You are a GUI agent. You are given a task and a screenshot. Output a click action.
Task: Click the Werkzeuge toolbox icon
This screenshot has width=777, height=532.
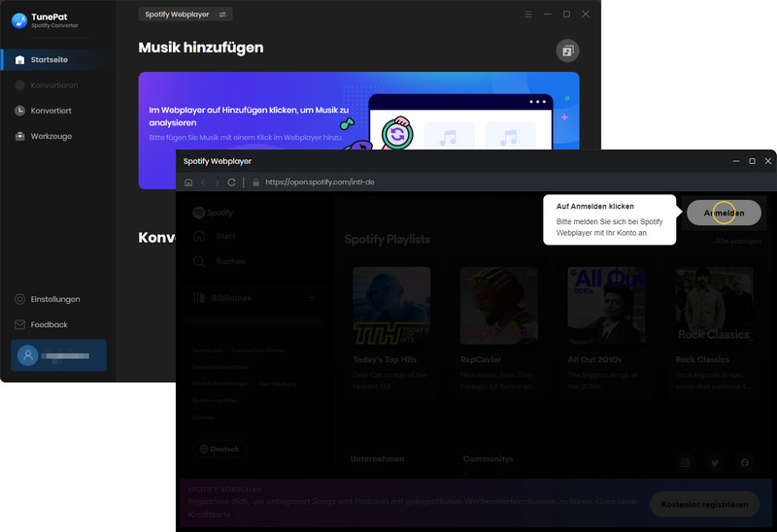coord(19,136)
